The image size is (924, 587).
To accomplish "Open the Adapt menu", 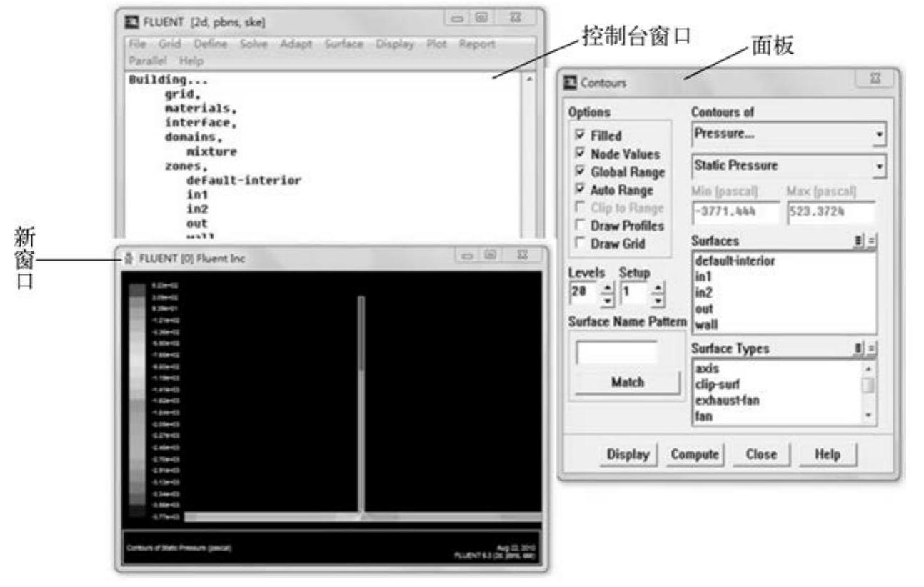I will 296,44.
